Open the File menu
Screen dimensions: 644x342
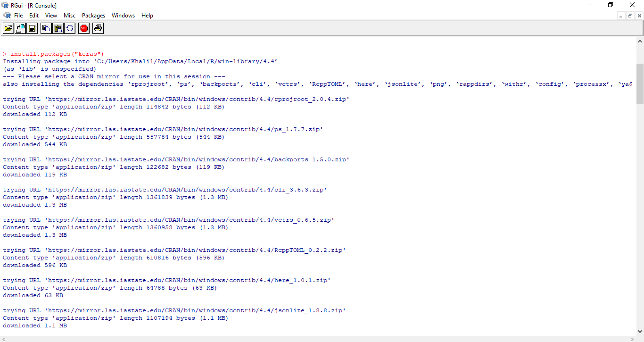click(x=18, y=16)
